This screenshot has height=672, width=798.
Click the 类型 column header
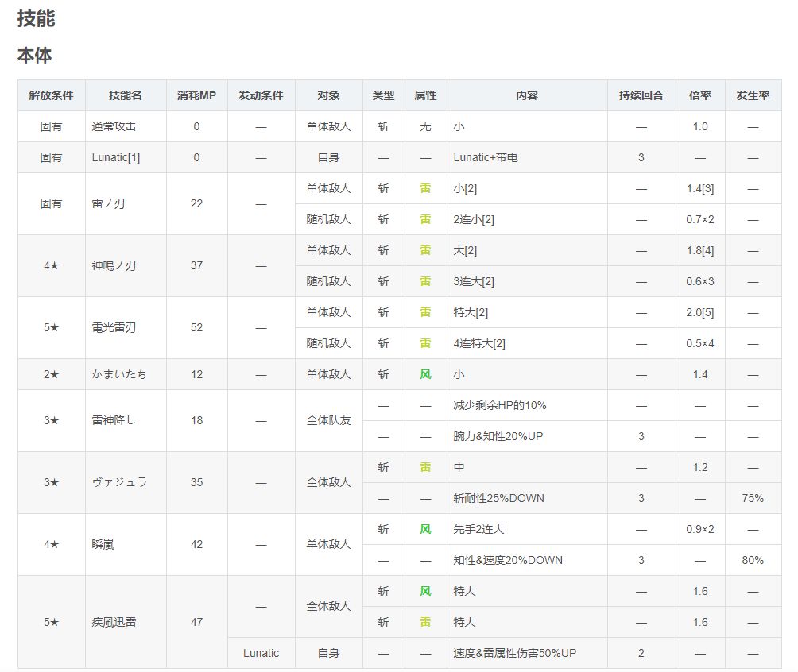pyautogui.click(x=384, y=95)
